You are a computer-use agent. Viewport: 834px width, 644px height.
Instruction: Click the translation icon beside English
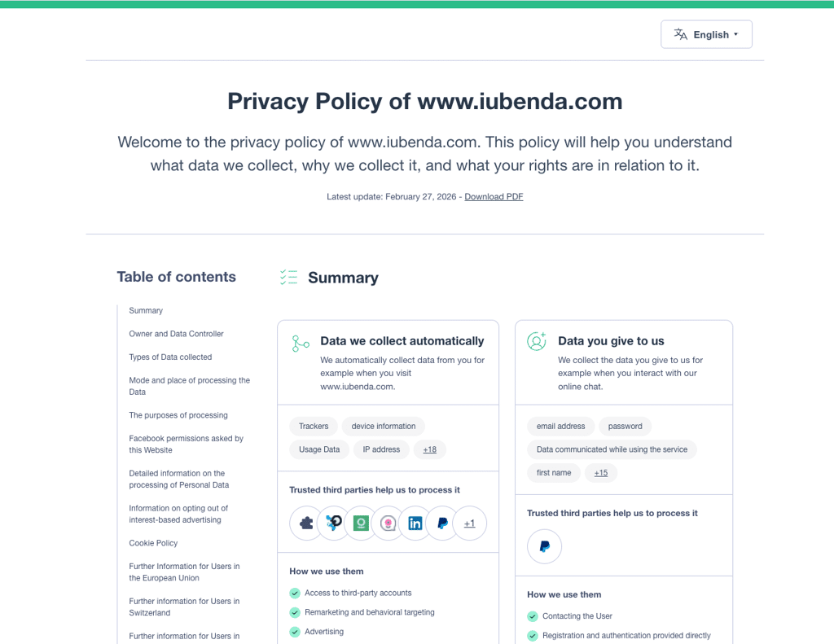pyautogui.click(x=680, y=34)
